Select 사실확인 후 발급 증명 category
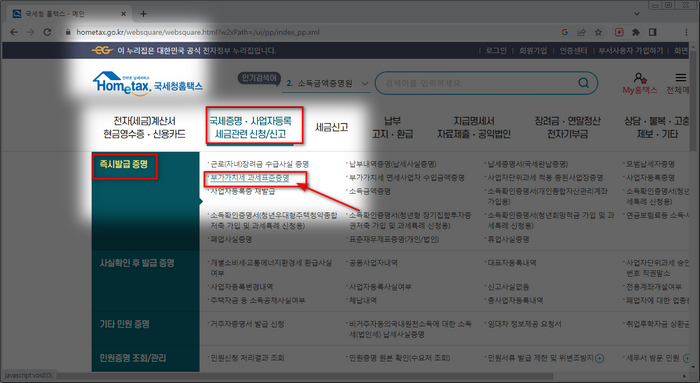This screenshot has height=383, width=700. pos(137,263)
